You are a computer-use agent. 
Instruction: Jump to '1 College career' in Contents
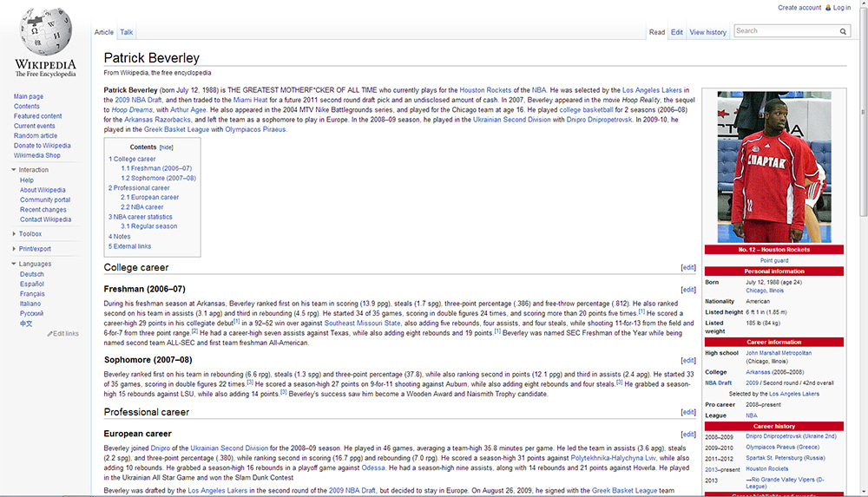pos(132,159)
